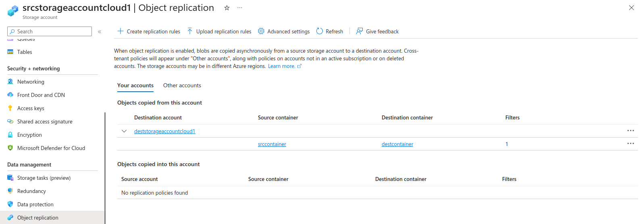644x224 pixels.
Task: Open Encryption settings in sidebar
Action: [29, 135]
